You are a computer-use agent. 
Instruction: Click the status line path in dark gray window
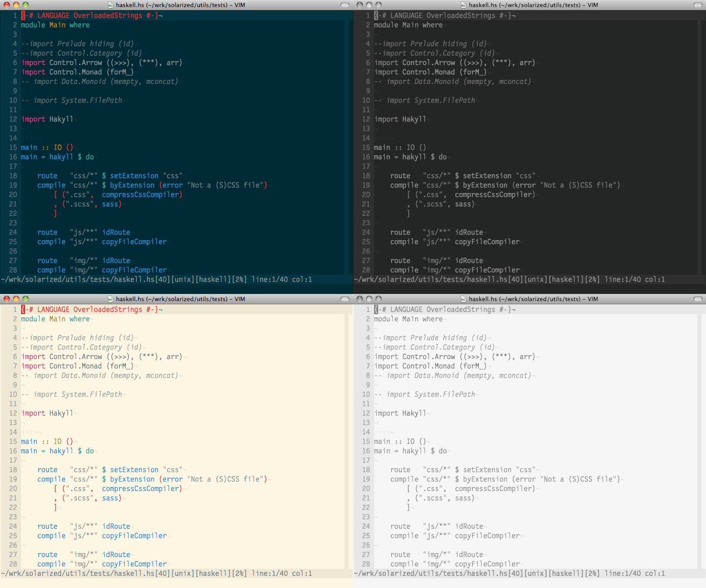(x=431, y=279)
